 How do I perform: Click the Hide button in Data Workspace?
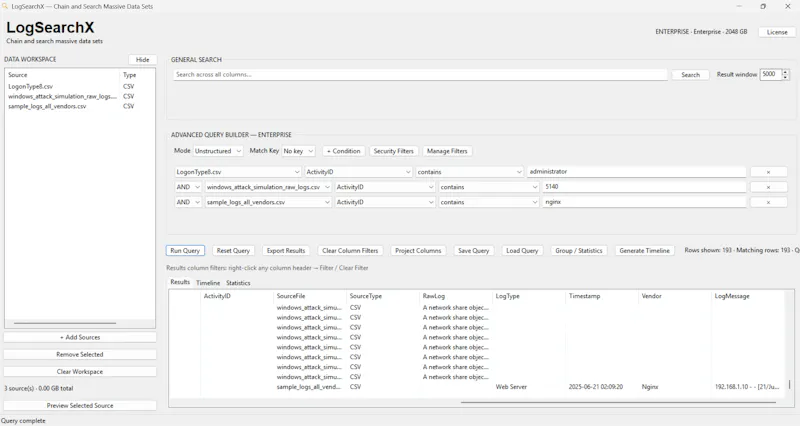pos(142,60)
